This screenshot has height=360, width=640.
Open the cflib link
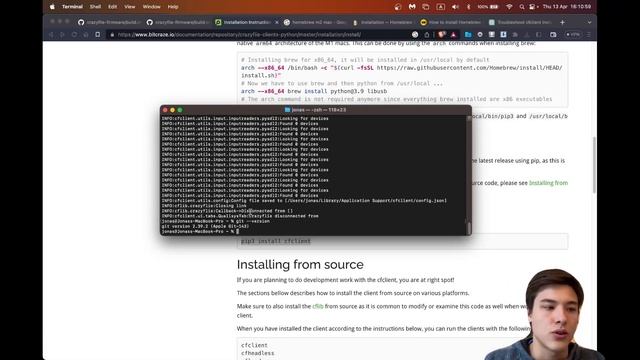[318, 306]
